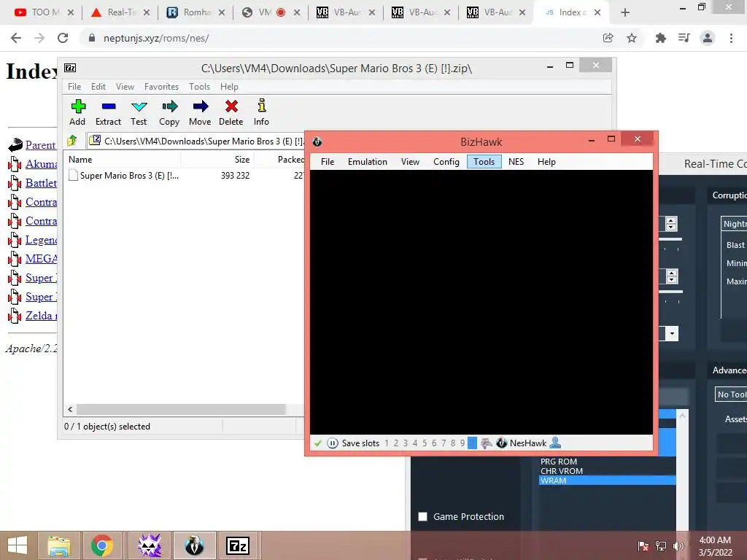Enable the Game Protection checkbox
The height and width of the screenshot is (560, 747).
point(422,517)
